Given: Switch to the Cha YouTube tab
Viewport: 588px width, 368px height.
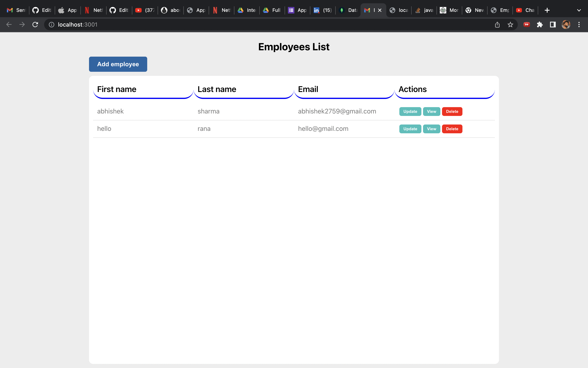Looking at the screenshot, I should coord(525,10).
